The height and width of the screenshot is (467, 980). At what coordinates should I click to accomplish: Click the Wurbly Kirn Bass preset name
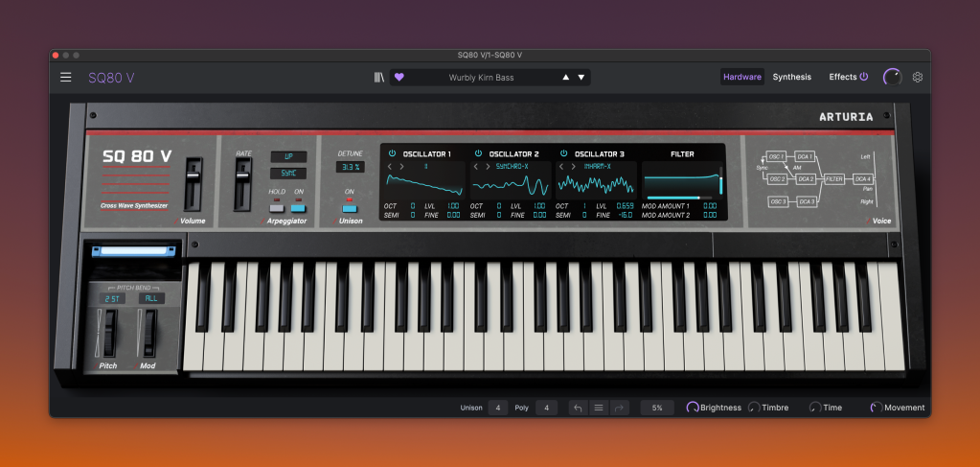coord(481,78)
